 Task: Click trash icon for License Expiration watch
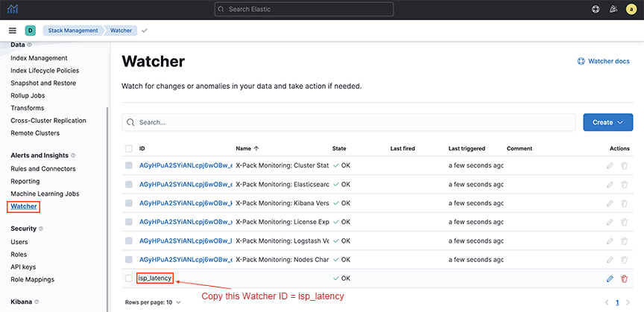click(x=625, y=222)
